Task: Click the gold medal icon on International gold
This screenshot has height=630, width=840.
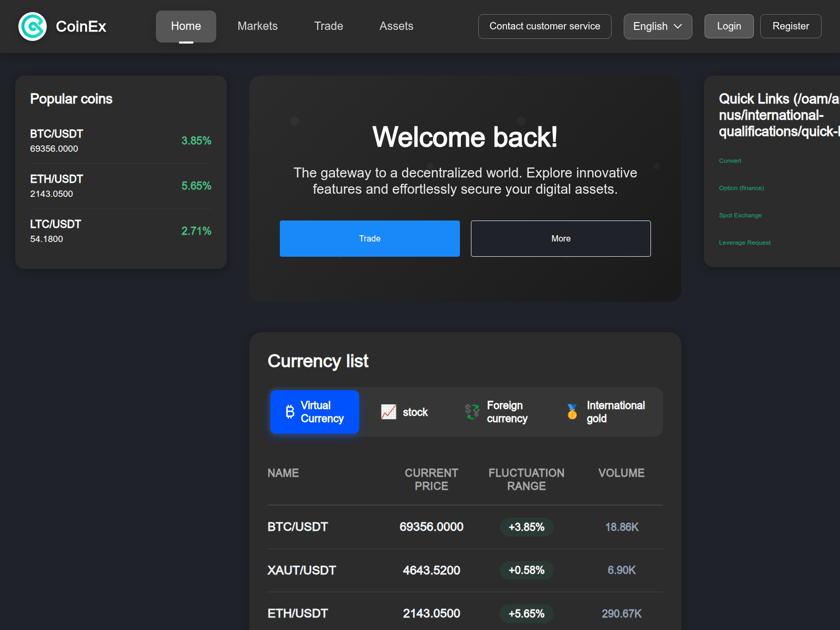Action: click(x=571, y=412)
